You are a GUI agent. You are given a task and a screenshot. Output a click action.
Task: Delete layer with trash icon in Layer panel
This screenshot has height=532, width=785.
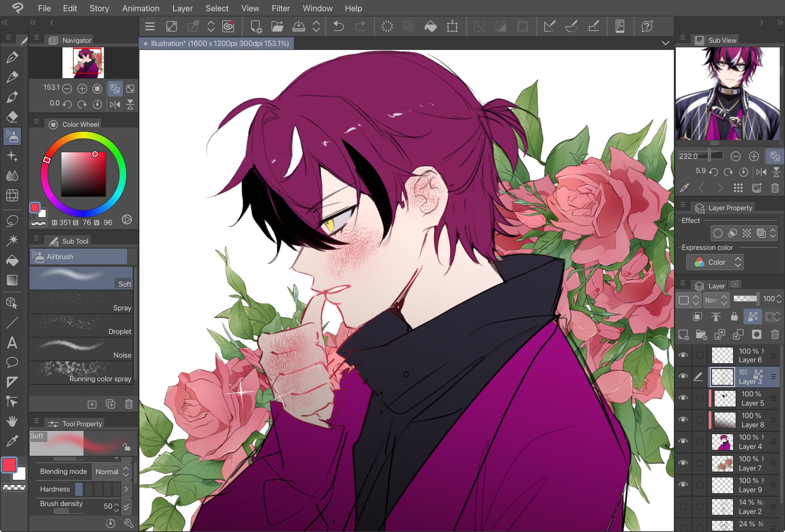click(x=775, y=334)
